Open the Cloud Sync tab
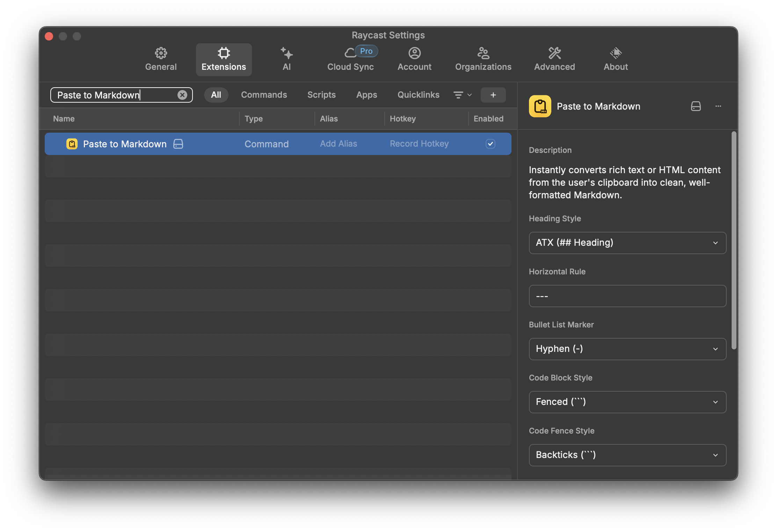777x532 pixels. pos(350,59)
